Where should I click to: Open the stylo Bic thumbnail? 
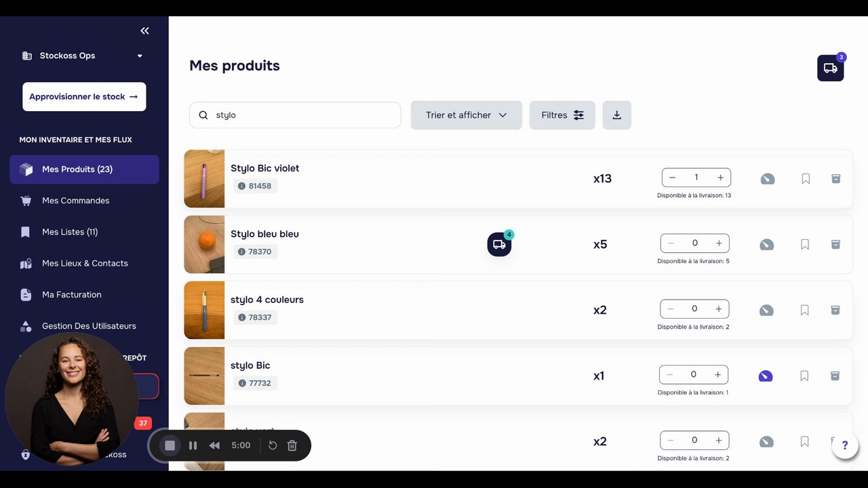coord(204,376)
